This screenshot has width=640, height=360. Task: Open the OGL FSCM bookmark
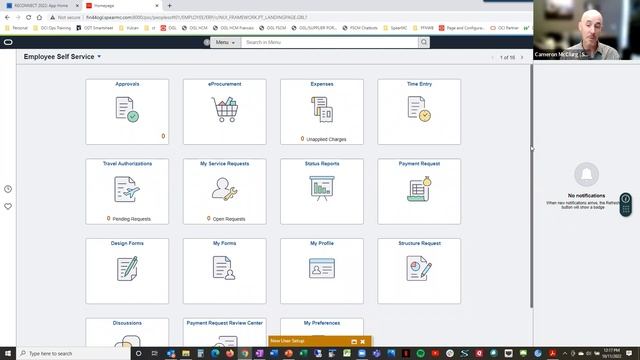[x=272, y=28]
